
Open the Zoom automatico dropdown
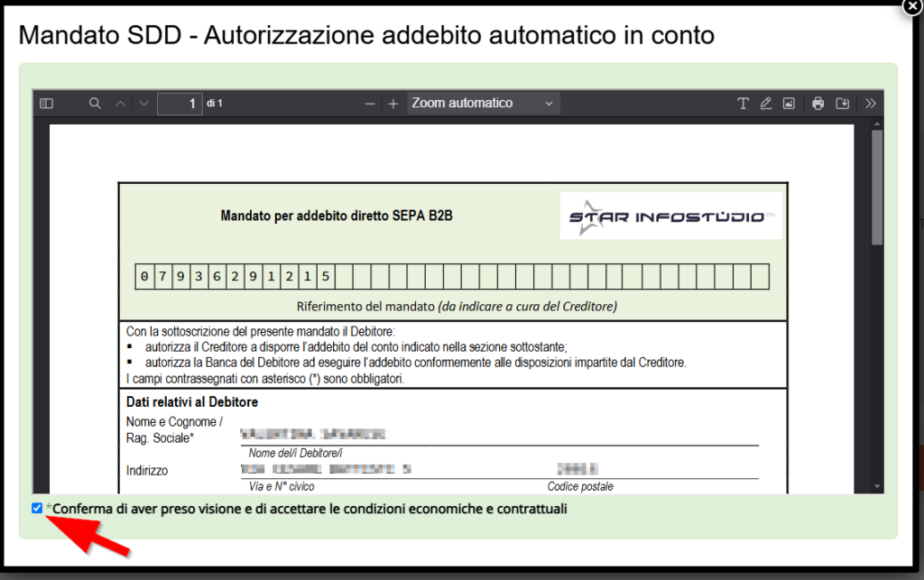coord(484,103)
